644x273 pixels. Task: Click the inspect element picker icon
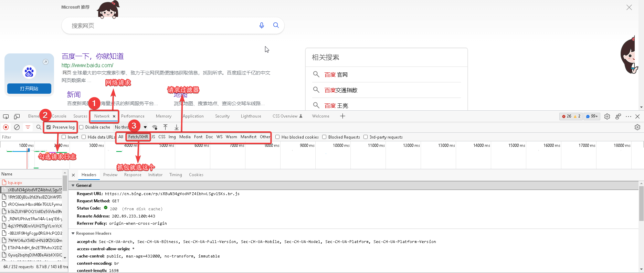(x=6, y=117)
